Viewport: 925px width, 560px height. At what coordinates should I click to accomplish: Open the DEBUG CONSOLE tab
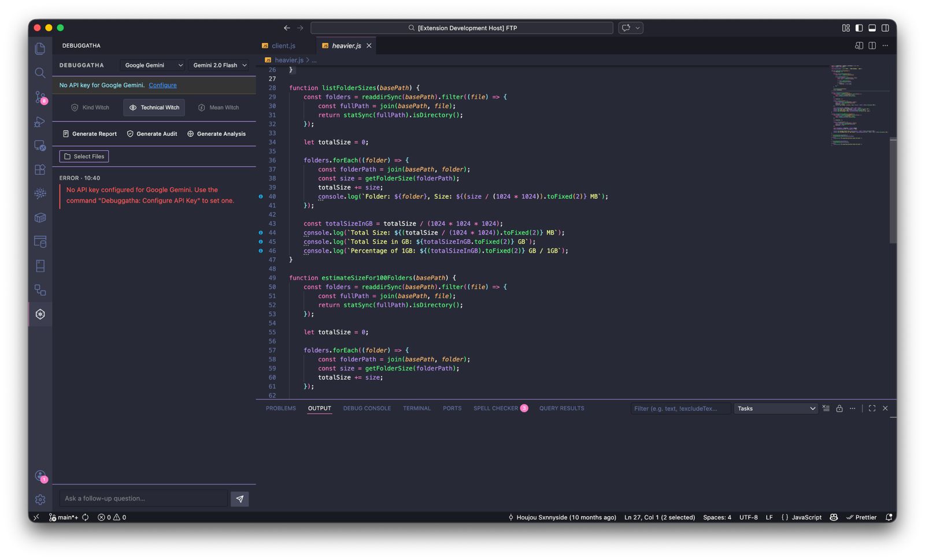click(x=367, y=409)
